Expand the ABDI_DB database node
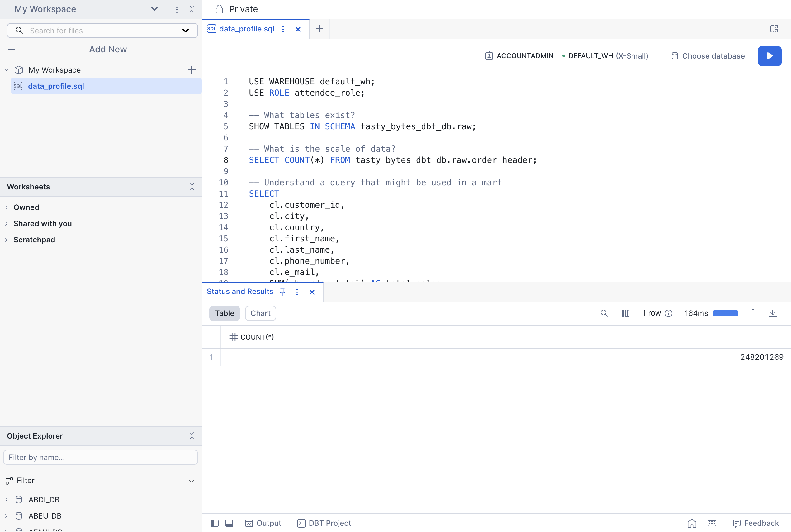Screen dimensions: 791x532 click(x=7, y=499)
